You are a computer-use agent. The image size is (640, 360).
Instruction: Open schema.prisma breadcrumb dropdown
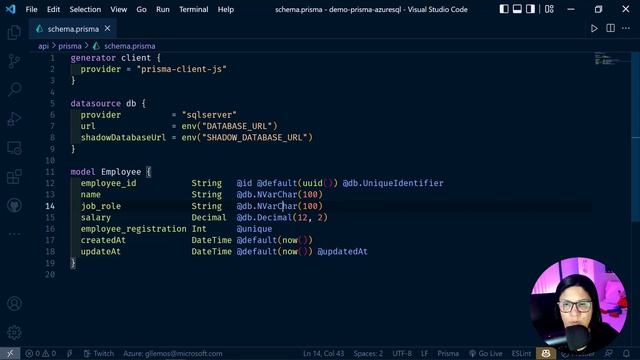[x=129, y=46]
